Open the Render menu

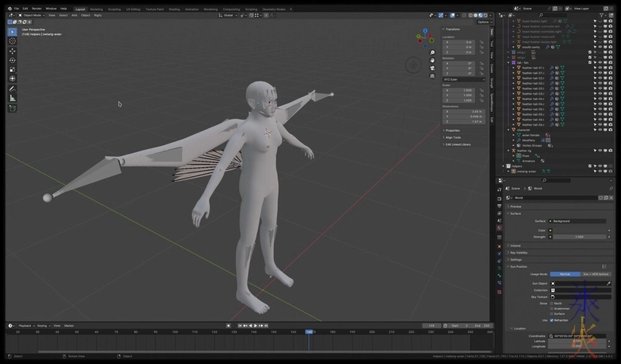click(x=36, y=9)
